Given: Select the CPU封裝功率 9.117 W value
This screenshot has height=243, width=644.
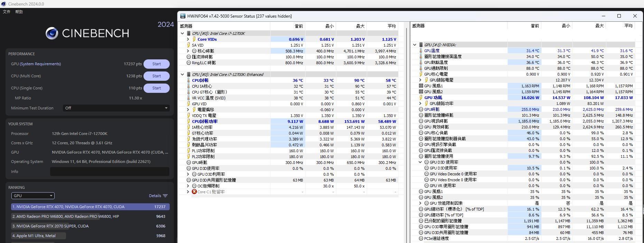Looking at the screenshot, I should click(x=295, y=121).
